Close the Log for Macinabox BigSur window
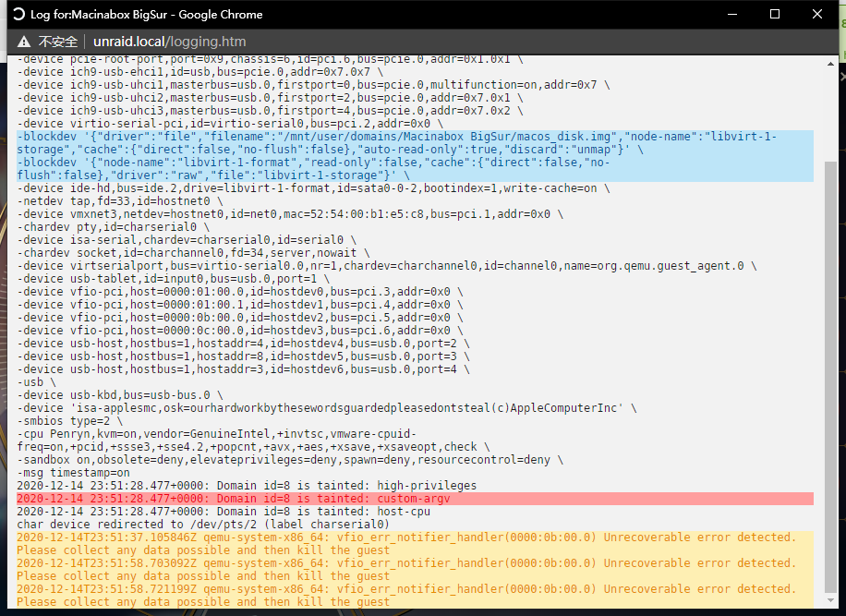The width and height of the screenshot is (846, 616). 817,15
